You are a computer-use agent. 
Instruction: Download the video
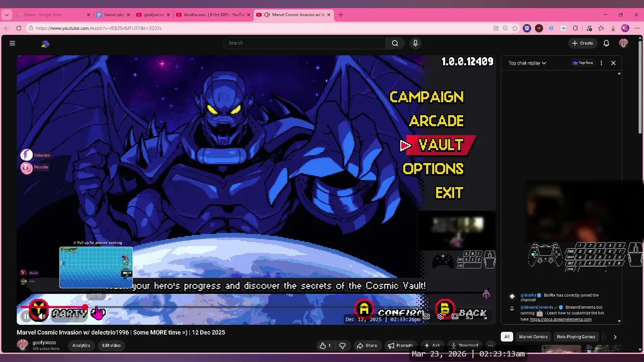(x=464, y=345)
